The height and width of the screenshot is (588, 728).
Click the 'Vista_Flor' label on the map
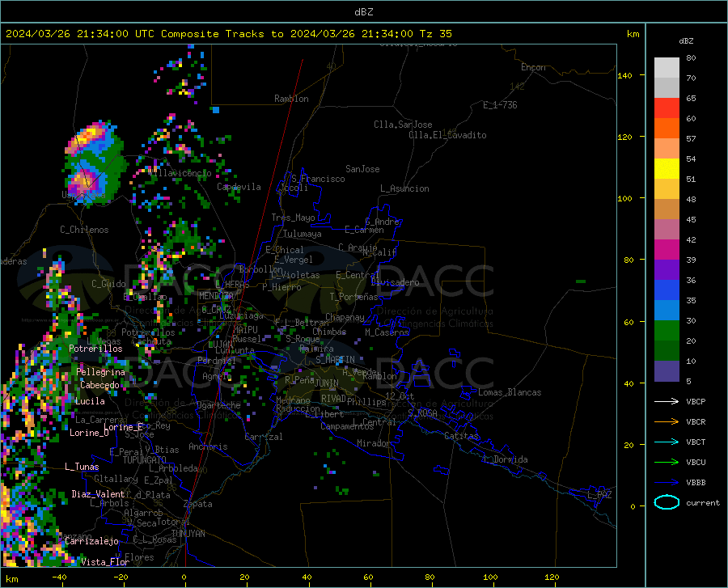click(105, 562)
